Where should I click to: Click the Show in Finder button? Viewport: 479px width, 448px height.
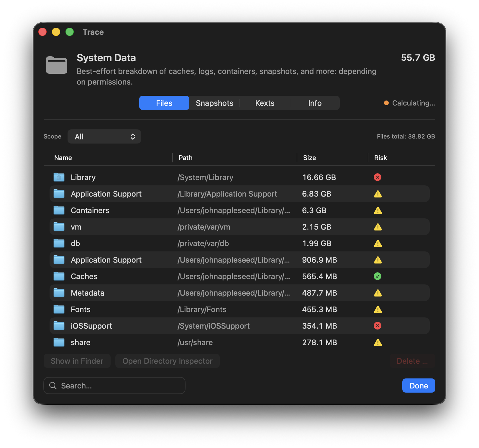pos(77,361)
